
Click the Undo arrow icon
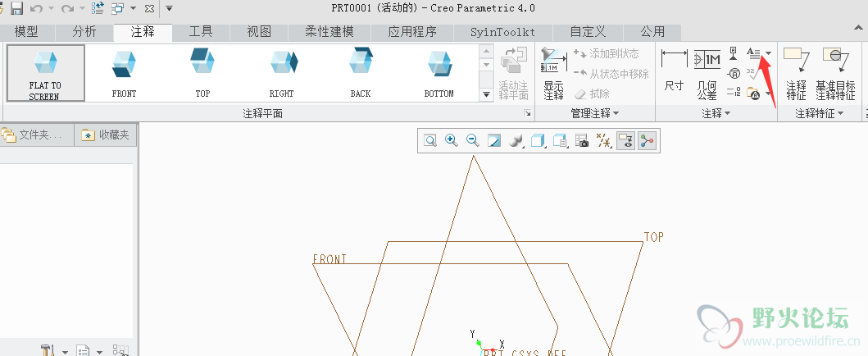36,8
